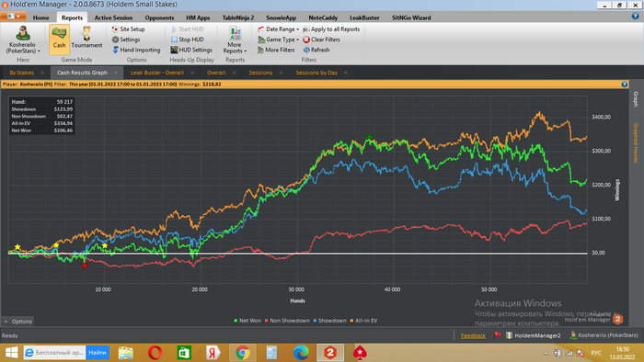644x362 pixels.
Task: Close the Cash Results Graph tab
Action: click(116, 73)
